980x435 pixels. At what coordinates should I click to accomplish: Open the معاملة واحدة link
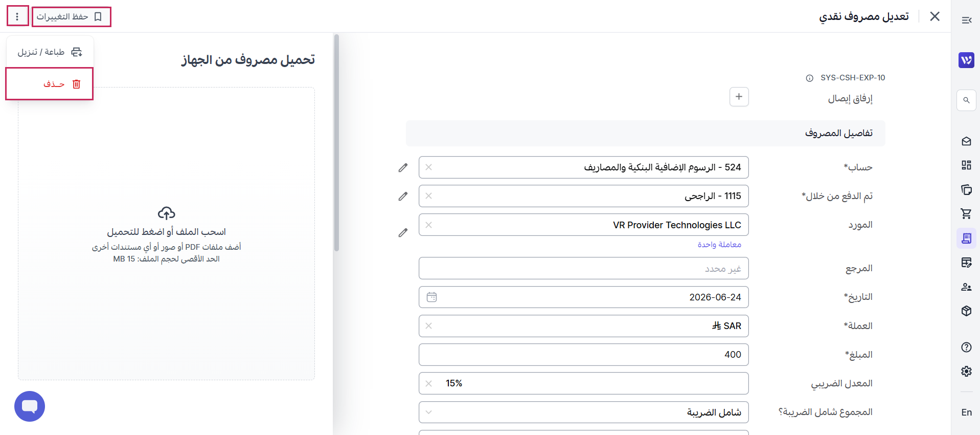(x=719, y=245)
